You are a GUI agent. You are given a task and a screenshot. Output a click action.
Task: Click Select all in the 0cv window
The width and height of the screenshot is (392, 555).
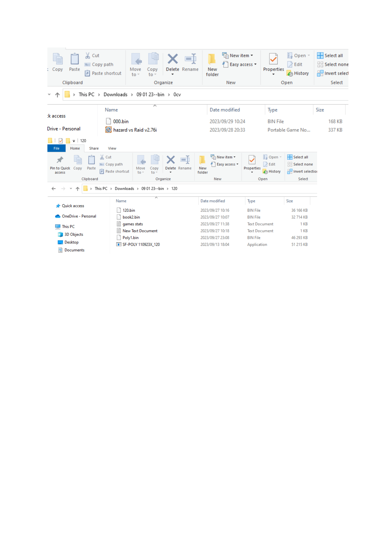(x=330, y=56)
